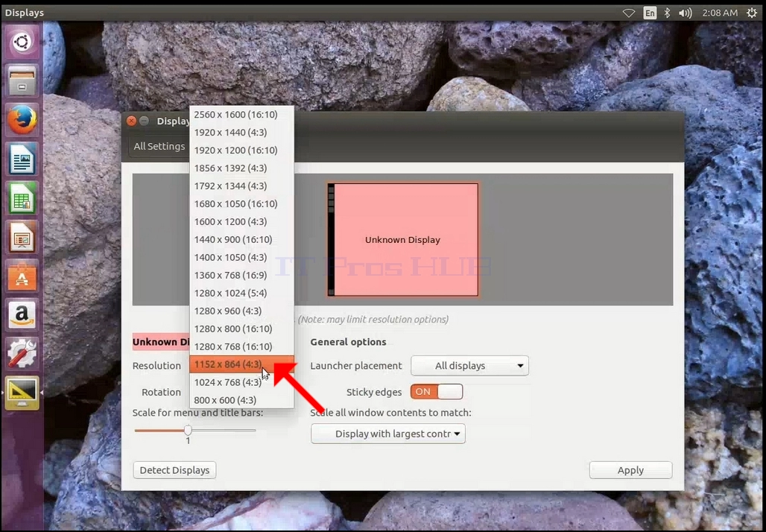Open System Settings wrench icon

pos(22,354)
